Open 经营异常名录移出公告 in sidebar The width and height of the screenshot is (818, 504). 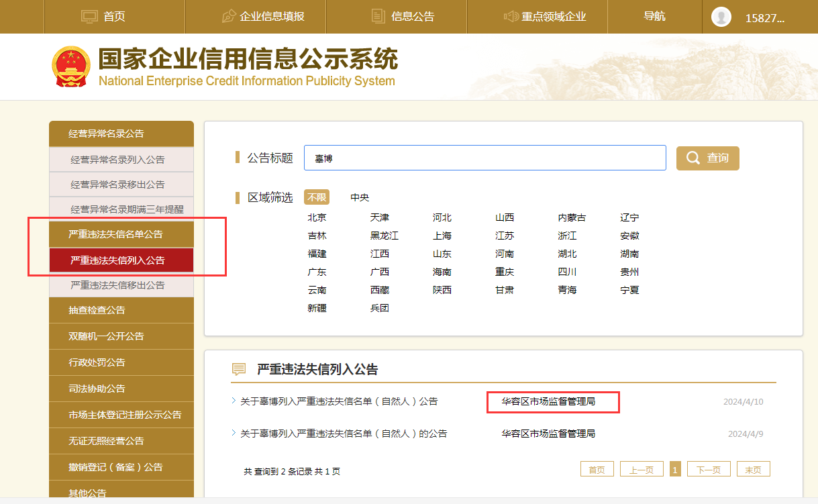point(121,185)
